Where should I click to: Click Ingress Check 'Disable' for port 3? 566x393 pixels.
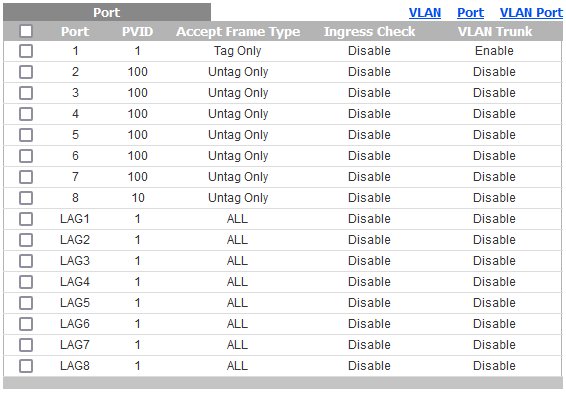coord(369,93)
